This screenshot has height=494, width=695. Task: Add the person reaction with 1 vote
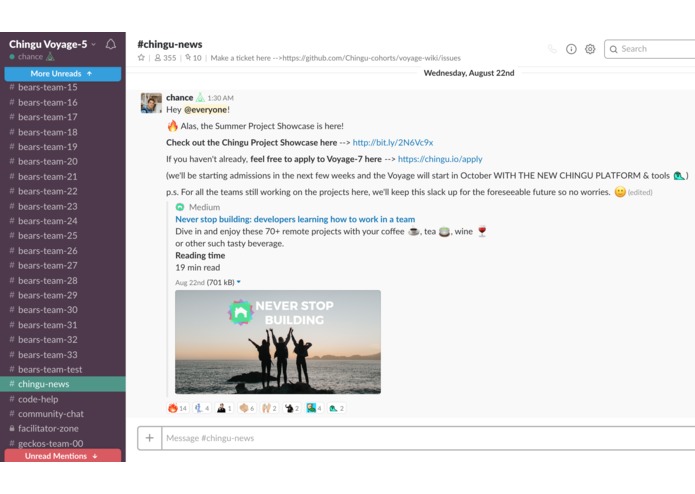click(224, 408)
